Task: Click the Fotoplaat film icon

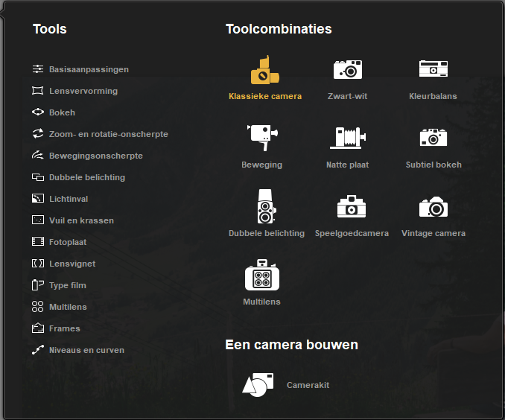Action: coord(38,241)
